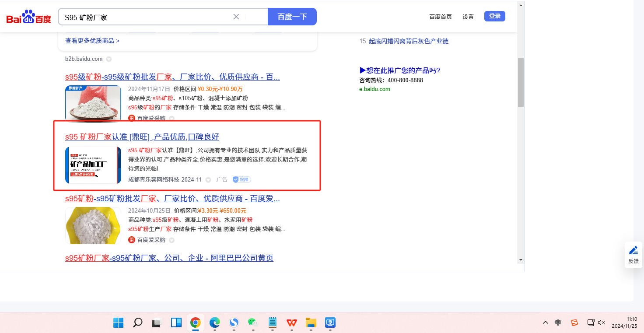Viewport: 644px width, 333px height.
Task: Click the 登录 login button
Action: [x=495, y=16]
